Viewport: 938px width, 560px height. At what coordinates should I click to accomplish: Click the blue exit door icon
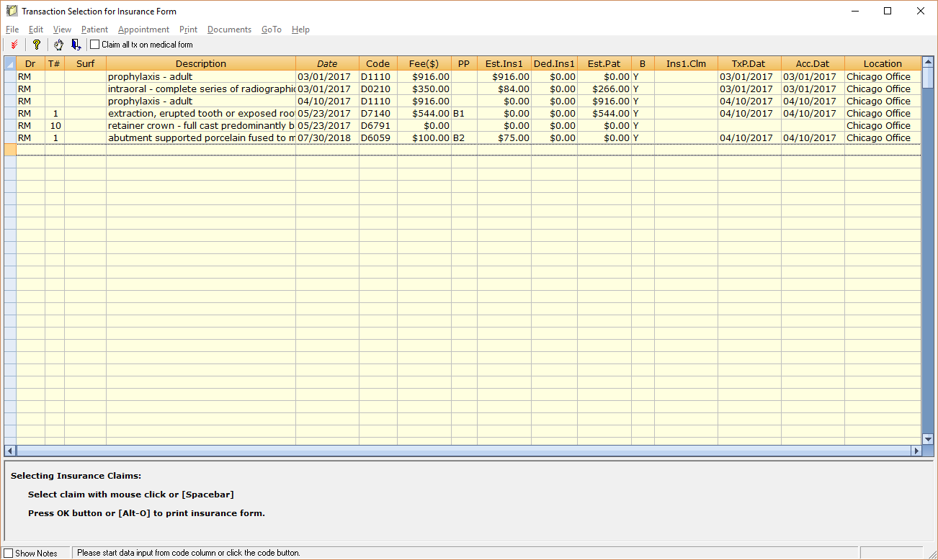76,45
